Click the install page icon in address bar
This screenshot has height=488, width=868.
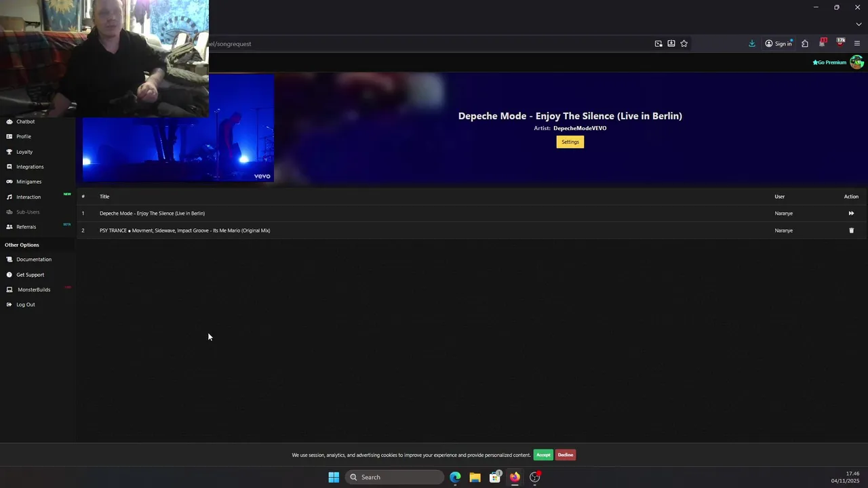pyautogui.click(x=671, y=43)
